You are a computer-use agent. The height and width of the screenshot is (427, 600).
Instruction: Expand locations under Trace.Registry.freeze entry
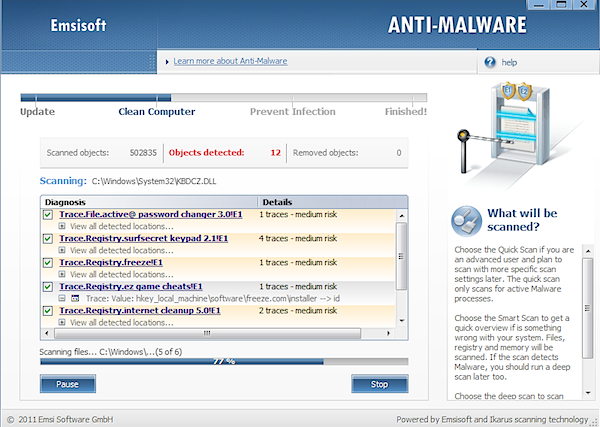(x=62, y=274)
